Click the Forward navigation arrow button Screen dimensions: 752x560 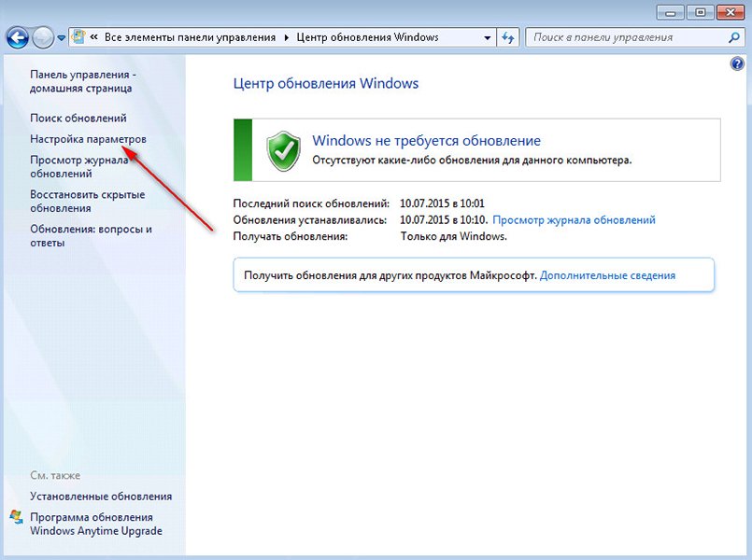click(x=43, y=37)
